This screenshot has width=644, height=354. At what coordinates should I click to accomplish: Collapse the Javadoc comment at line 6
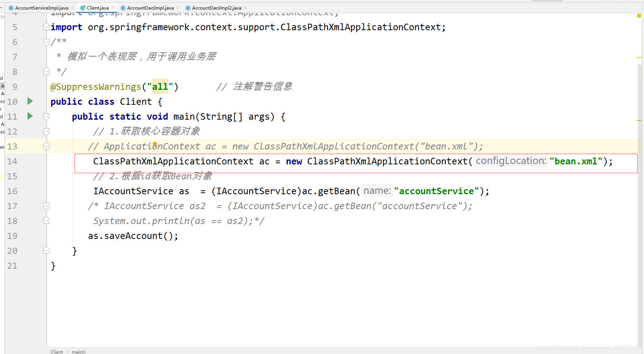point(46,42)
